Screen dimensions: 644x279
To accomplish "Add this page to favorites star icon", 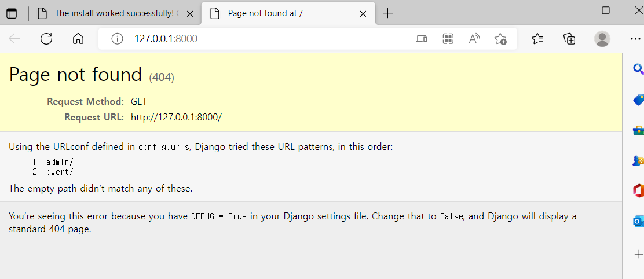I will click(500, 39).
